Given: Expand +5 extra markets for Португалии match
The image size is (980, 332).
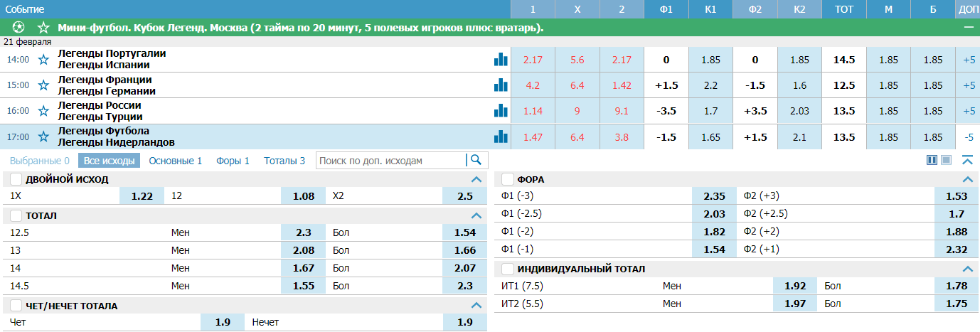Looking at the screenshot, I should tap(968, 60).
